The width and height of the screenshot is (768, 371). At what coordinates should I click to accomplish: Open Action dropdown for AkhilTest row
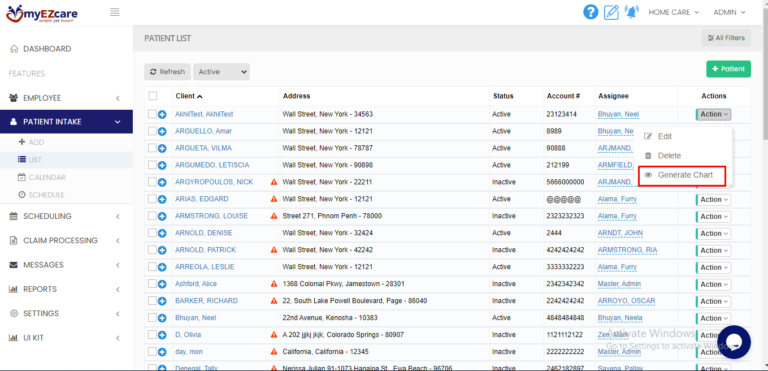point(714,114)
